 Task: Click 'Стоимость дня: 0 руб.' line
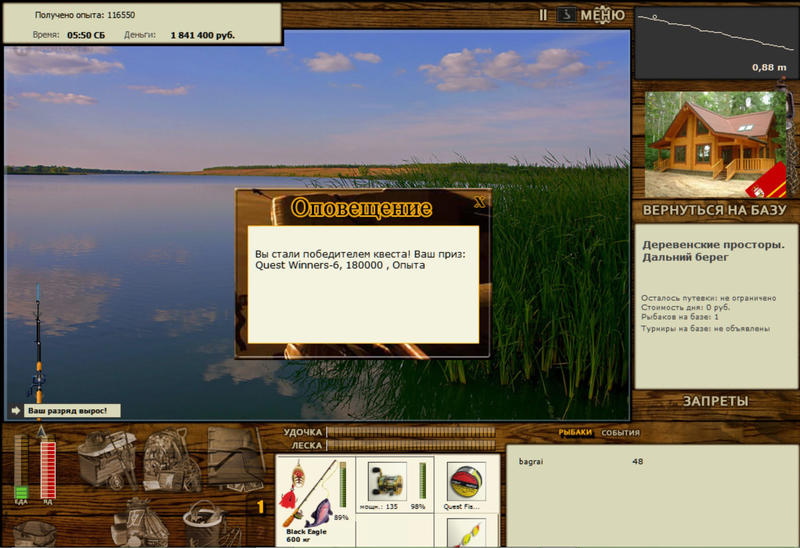[685, 308]
